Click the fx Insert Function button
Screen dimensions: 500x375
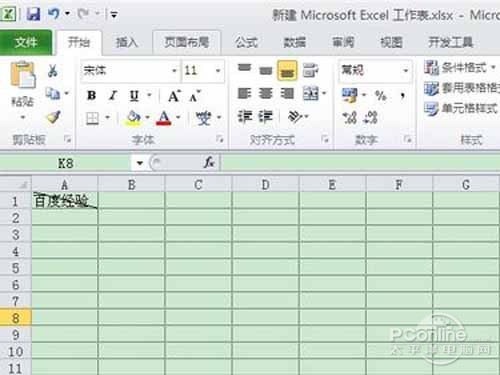(x=209, y=163)
